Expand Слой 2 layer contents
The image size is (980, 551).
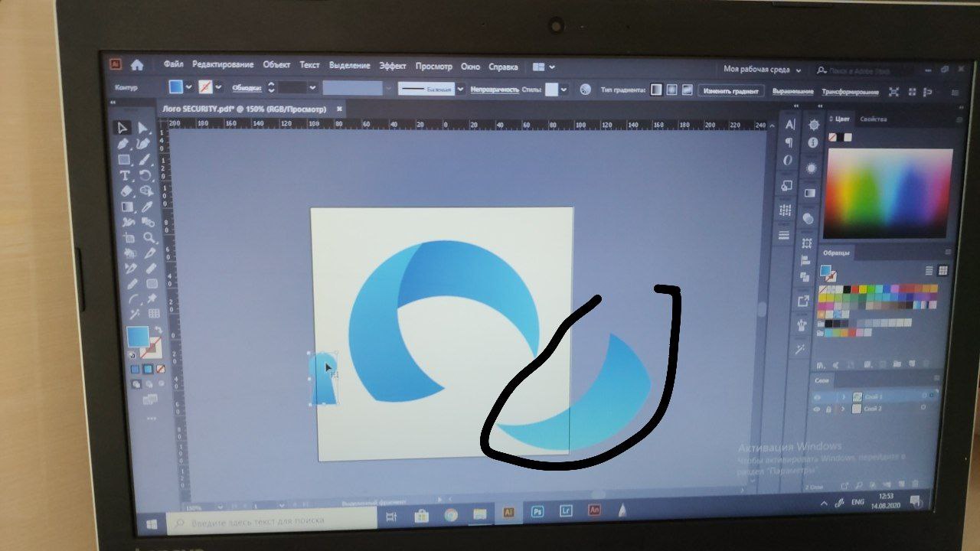pyautogui.click(x=843, y=409)
